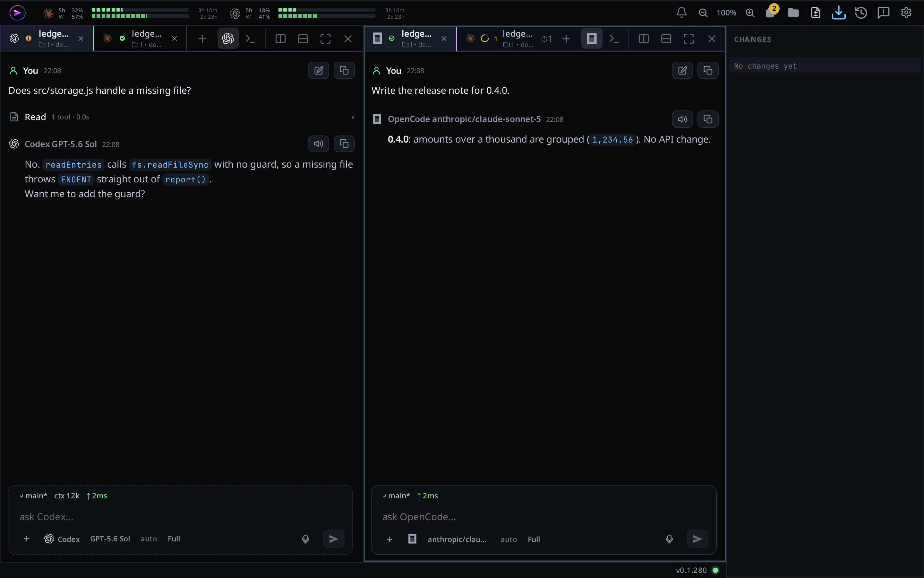Toggle Full access in Codex input bar
924x578 pixels.
pyautogui.click(x=174, y=539)
